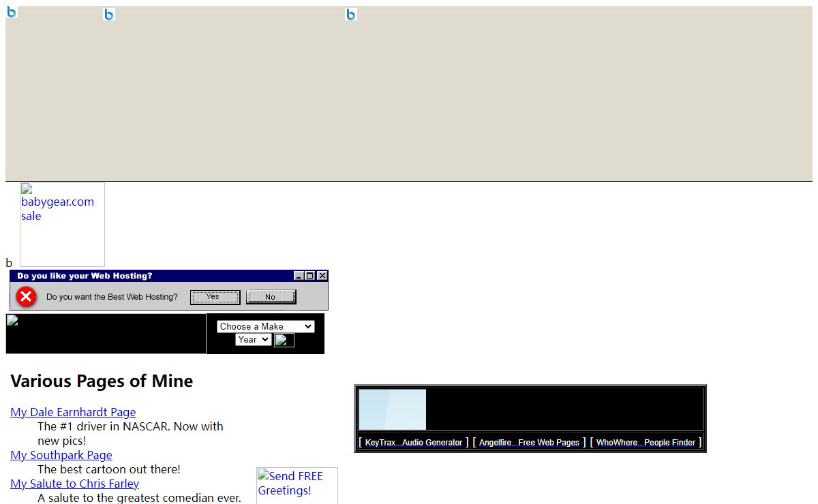Screen dimensions: 818x504
Task: Click the Send FREE Greetings image
Action: point(297,484)
